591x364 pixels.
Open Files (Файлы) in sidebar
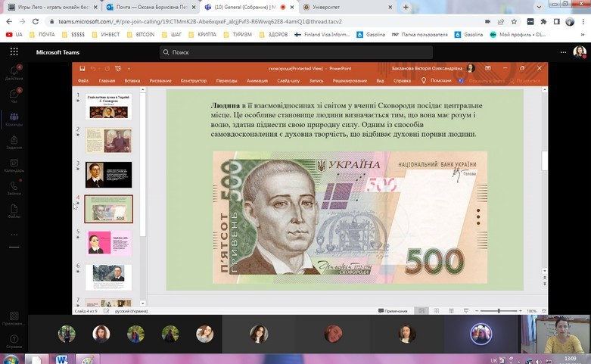pos(14,211)
